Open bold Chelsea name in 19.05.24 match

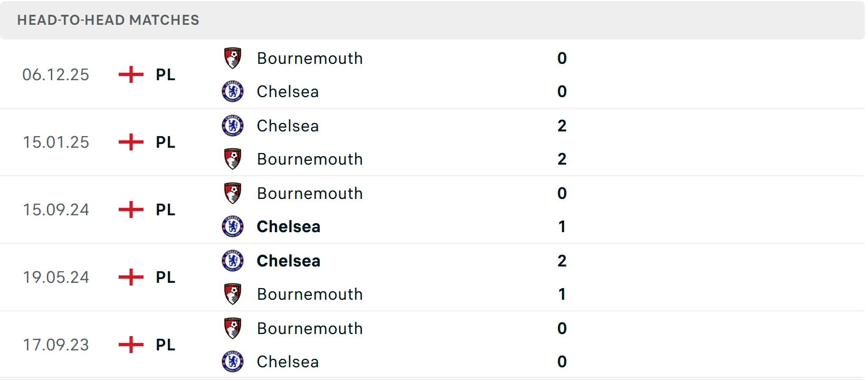(x=289, y=261)
